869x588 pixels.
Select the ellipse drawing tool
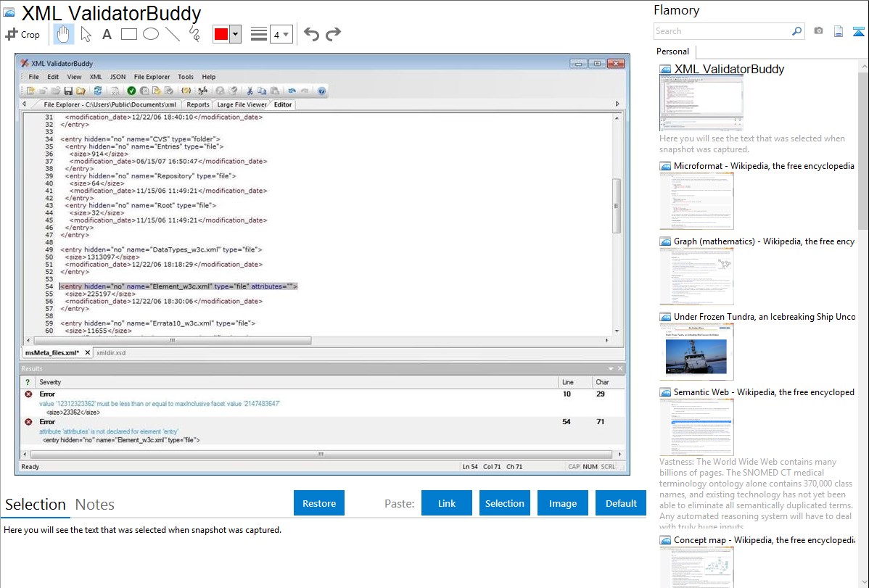(x=151, y=34)
